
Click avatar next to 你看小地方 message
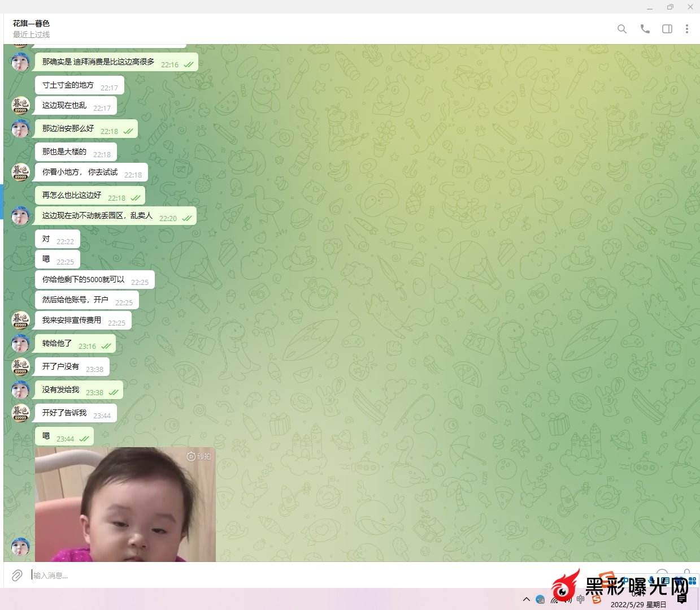(20, 172)
